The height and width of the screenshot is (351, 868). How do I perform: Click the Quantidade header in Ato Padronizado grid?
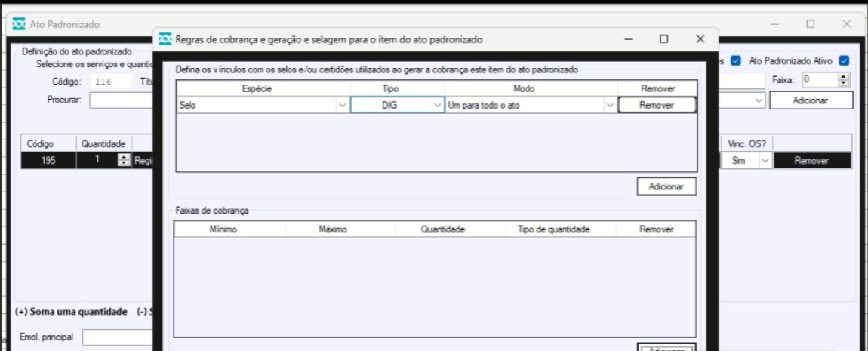pos(103,144)
